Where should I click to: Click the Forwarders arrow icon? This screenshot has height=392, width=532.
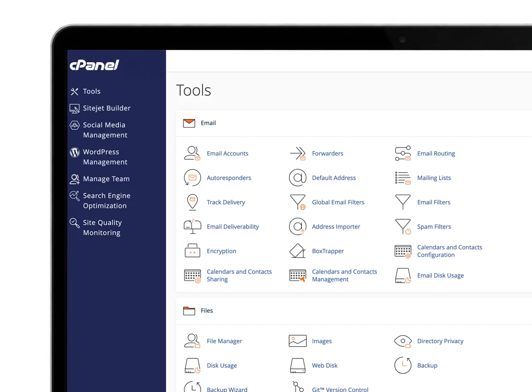point(298,153)
